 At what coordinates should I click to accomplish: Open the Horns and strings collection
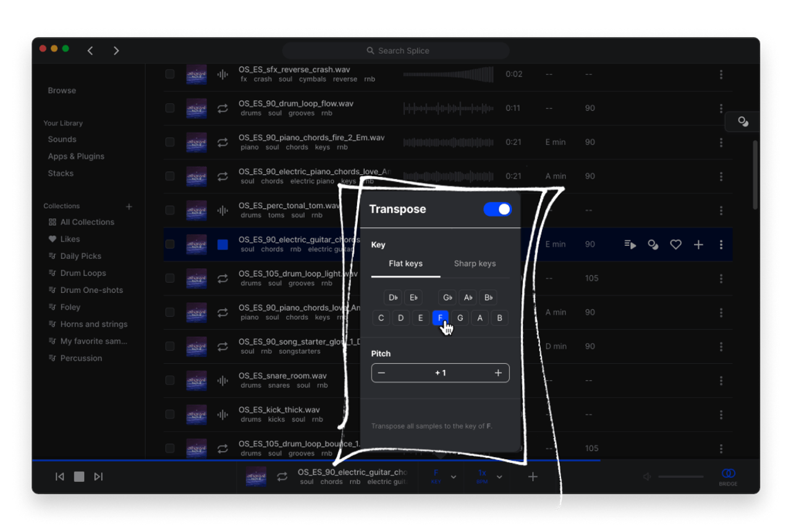[x=88, y=324]
